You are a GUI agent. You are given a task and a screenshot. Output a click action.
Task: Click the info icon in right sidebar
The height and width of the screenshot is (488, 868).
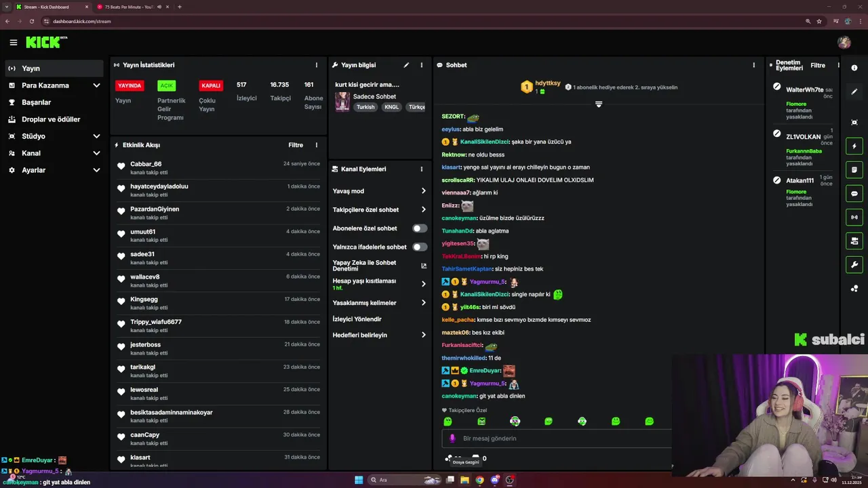coord(854,68)
